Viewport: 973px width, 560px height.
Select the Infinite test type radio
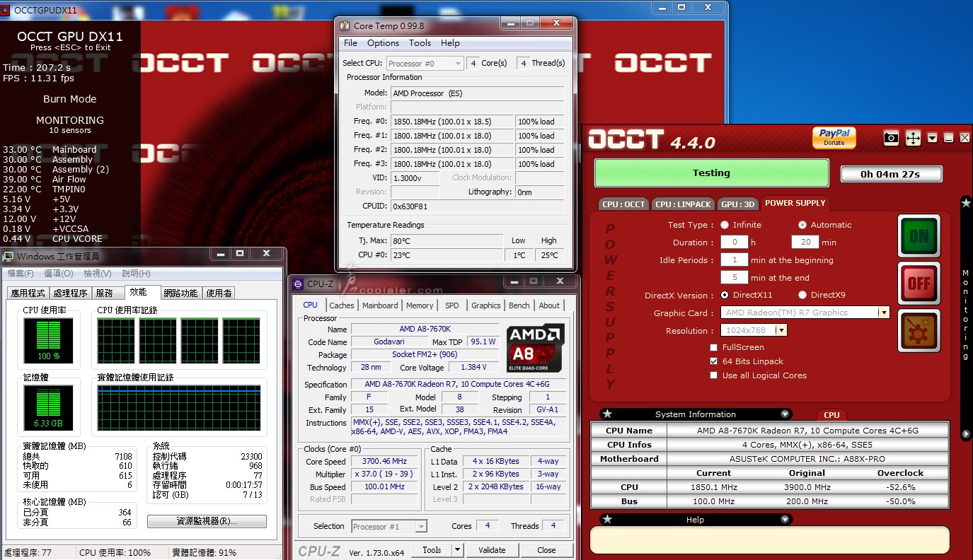click(725, 225)
